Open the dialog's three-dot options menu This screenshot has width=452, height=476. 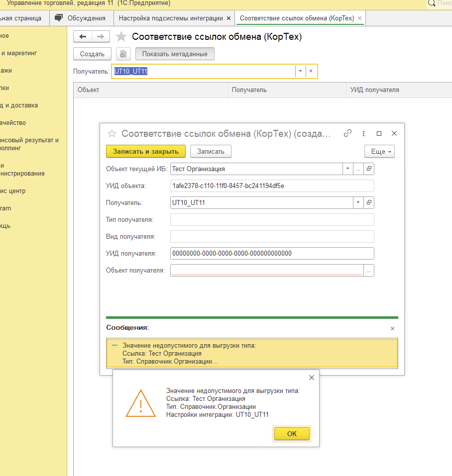[364, 133]
